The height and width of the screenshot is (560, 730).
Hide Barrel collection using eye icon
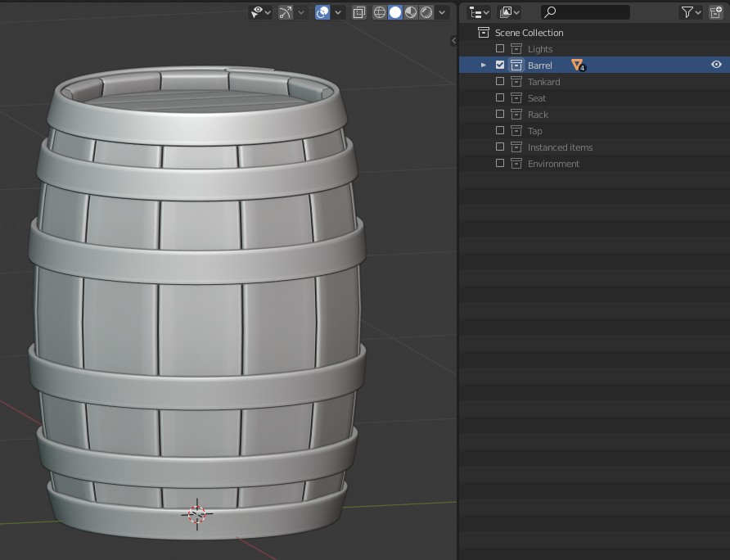pyautogui.click(x=716, y=65)
